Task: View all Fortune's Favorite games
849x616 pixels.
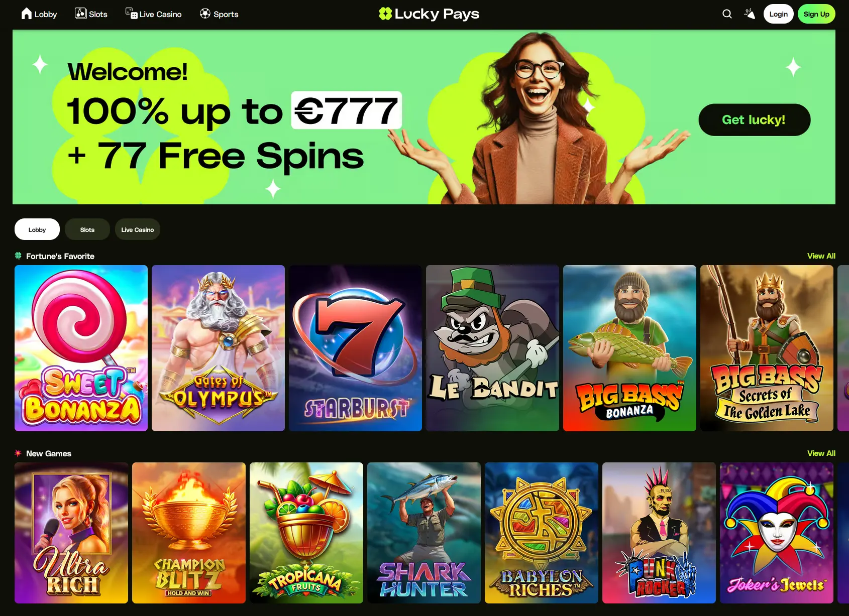Action: tap(821, 256)
